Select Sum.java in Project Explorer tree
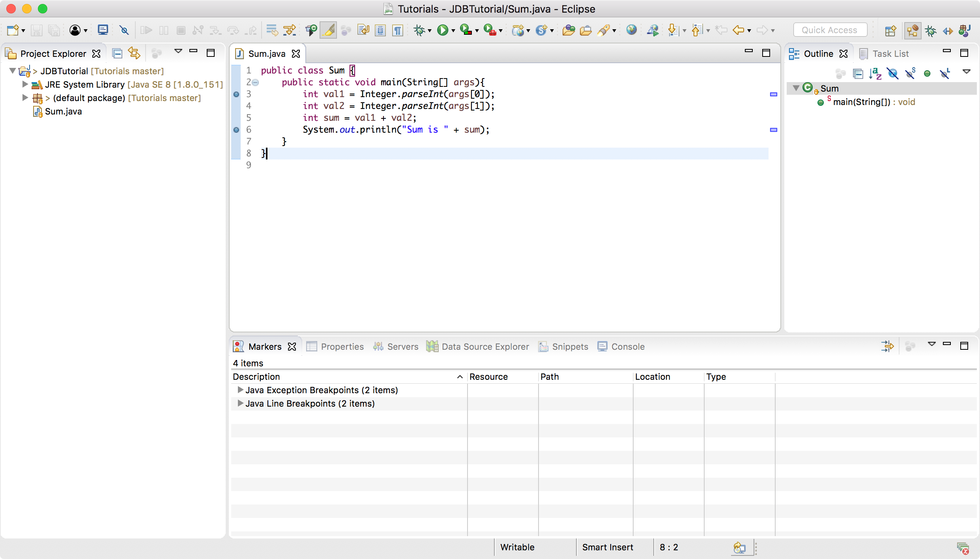The image size is (980, 559). (x=58, y=111)
